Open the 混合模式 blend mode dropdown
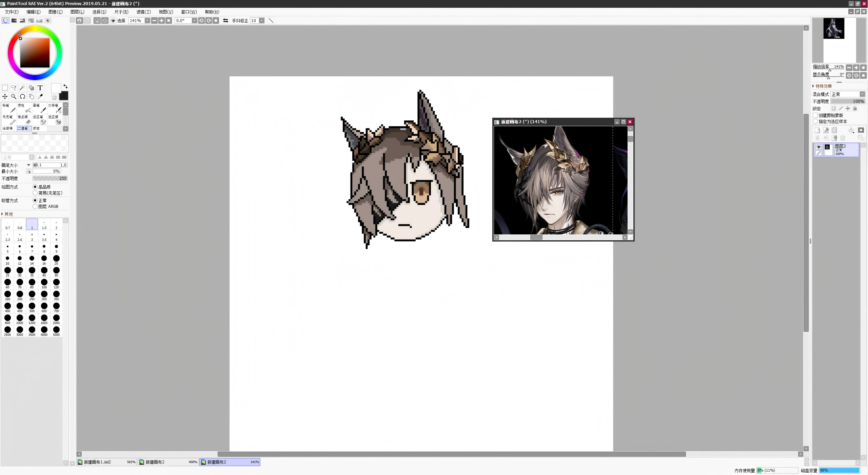Screen dimensions: 868x475 (x=862, y=94)
